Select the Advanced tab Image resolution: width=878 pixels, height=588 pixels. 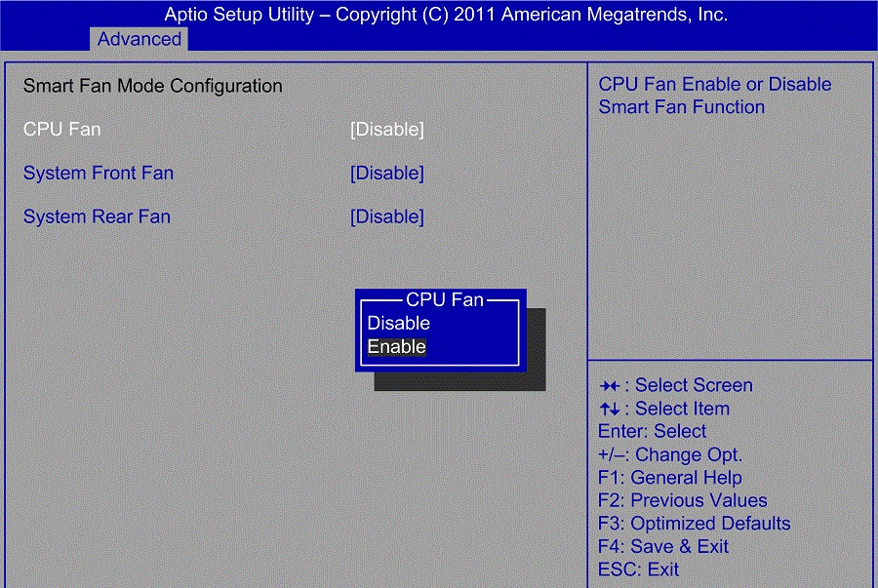click(140, 39)
